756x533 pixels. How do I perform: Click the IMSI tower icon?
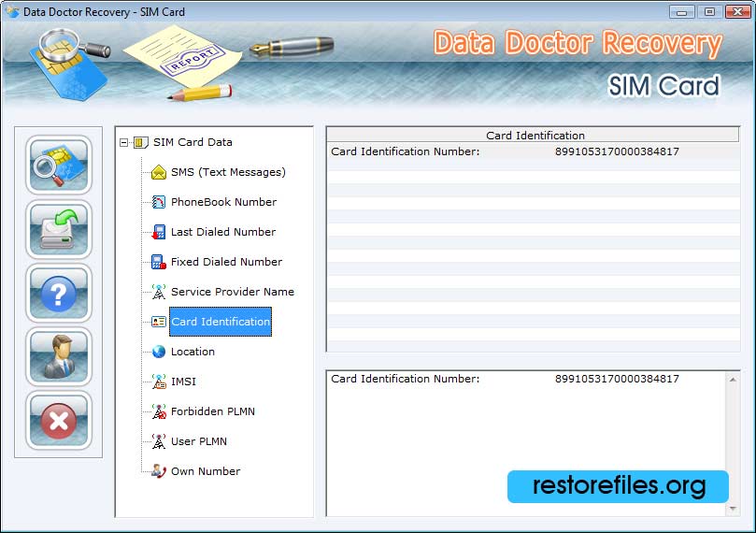159,382
